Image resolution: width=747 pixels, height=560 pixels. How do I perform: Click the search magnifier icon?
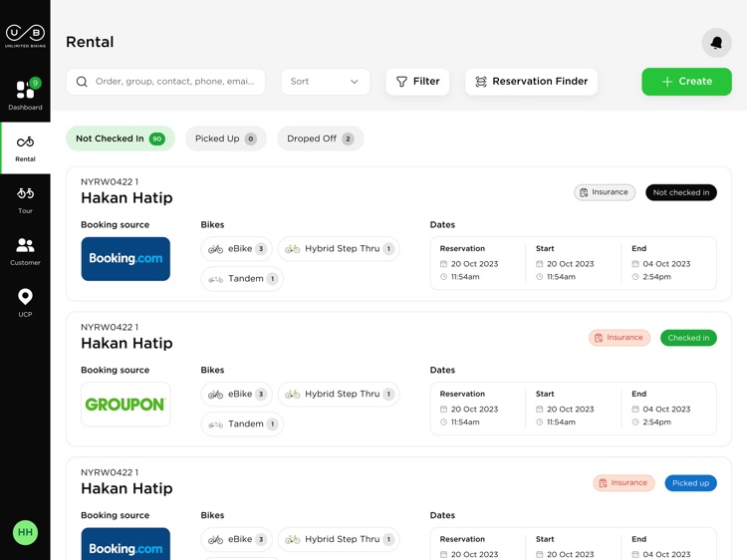[x=82, y=82]
